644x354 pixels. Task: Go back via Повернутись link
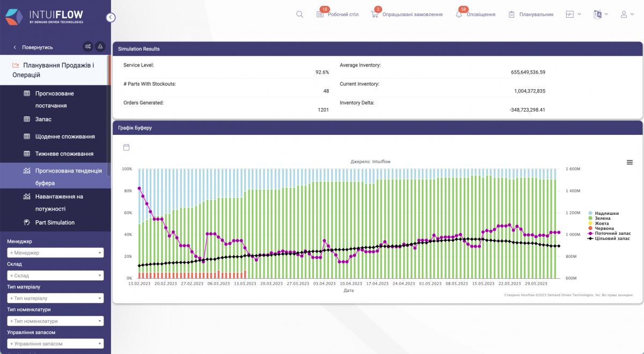point(33,47)
